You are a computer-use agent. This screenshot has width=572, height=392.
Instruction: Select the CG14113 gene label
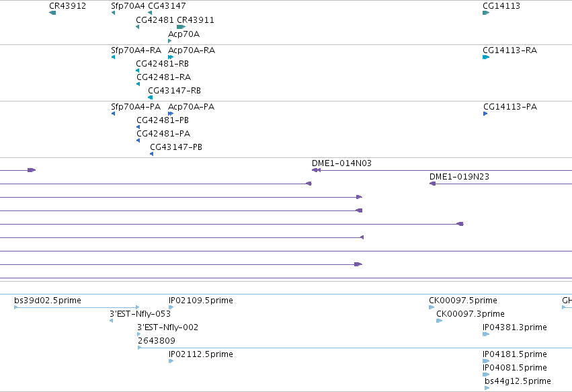click(501, 6)
